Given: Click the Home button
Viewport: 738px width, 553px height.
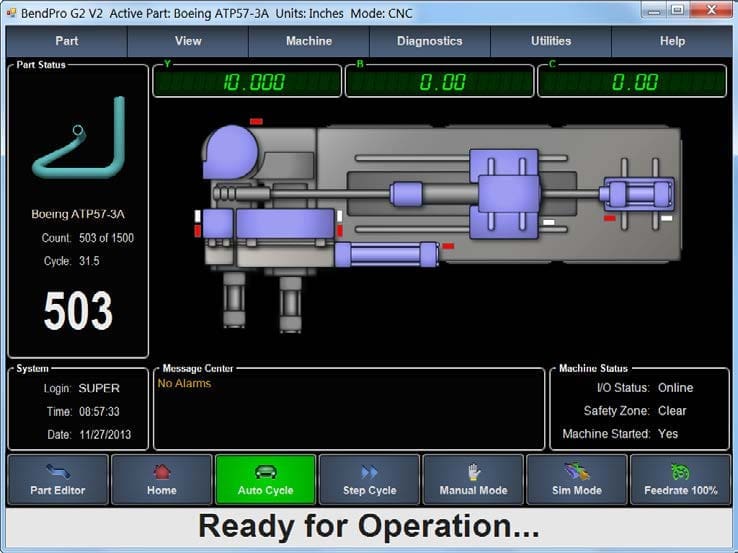Looking at the screenshot, I should 161,480.
